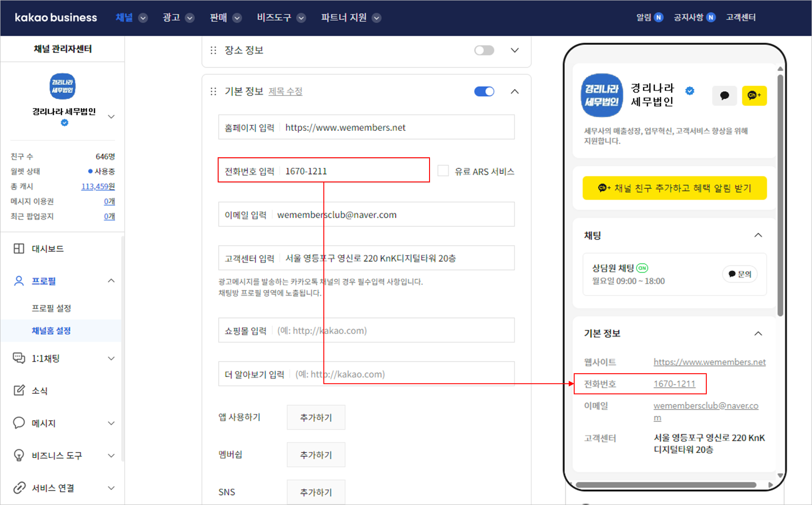812x505 pixels.
Task: Check the 유료 ARS 서비스 checkbox
Action: (443, 171)
